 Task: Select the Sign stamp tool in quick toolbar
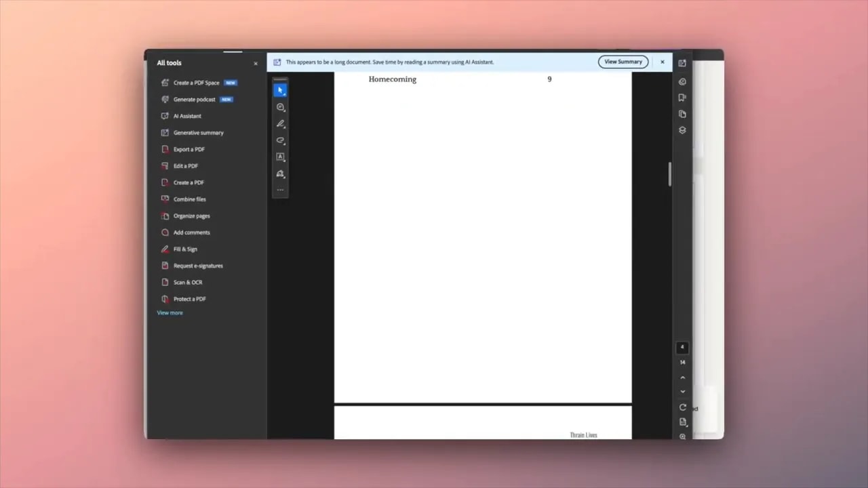280,174
